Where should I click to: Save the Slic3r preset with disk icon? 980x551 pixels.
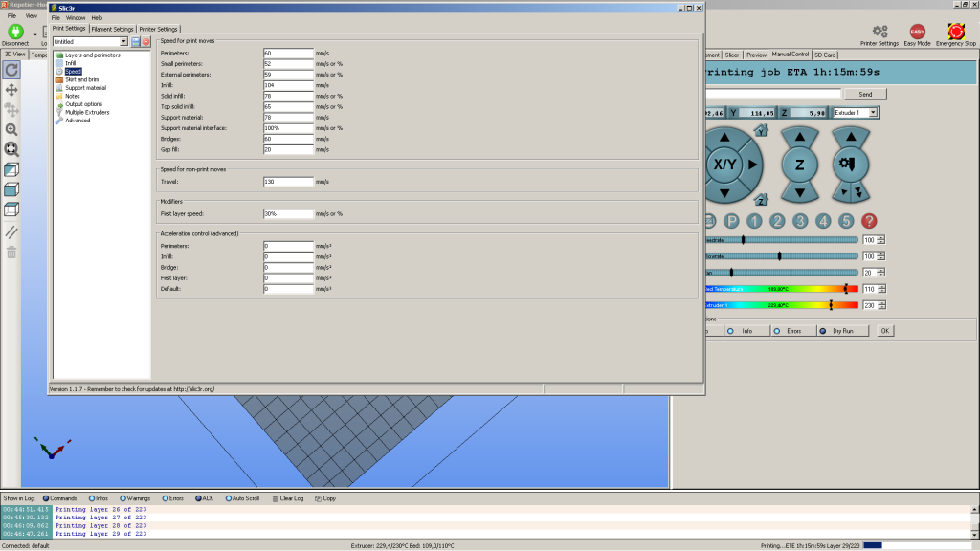click(136, 42)
